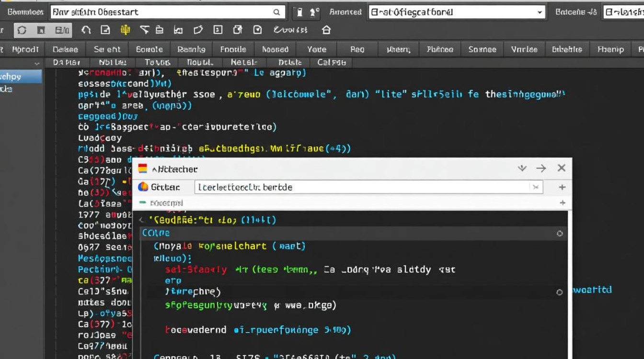The width and height of the screenshot is (644, 359).
Task: Click the Tavers button in the second row
Action: point(157,62)
